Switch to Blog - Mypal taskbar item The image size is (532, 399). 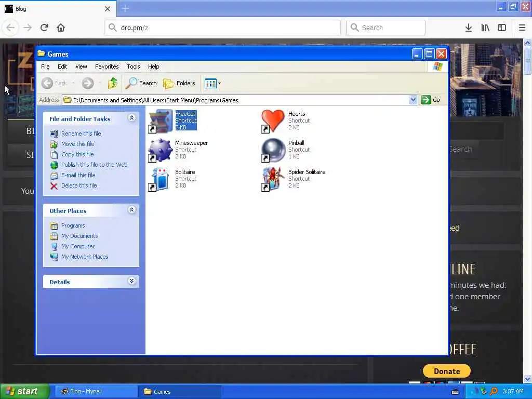[96, 392]
